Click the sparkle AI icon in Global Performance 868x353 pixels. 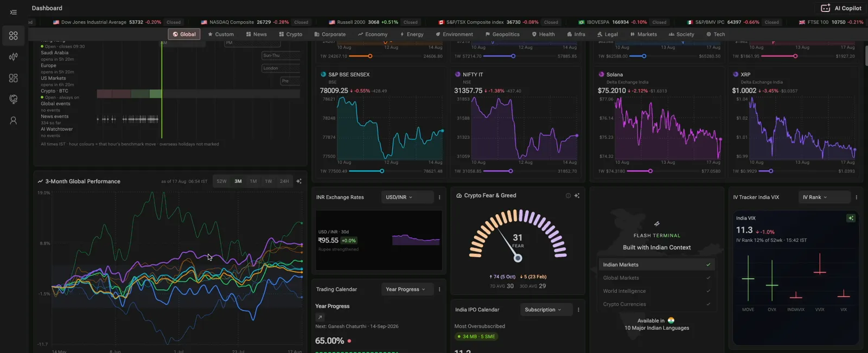[299, 181]
